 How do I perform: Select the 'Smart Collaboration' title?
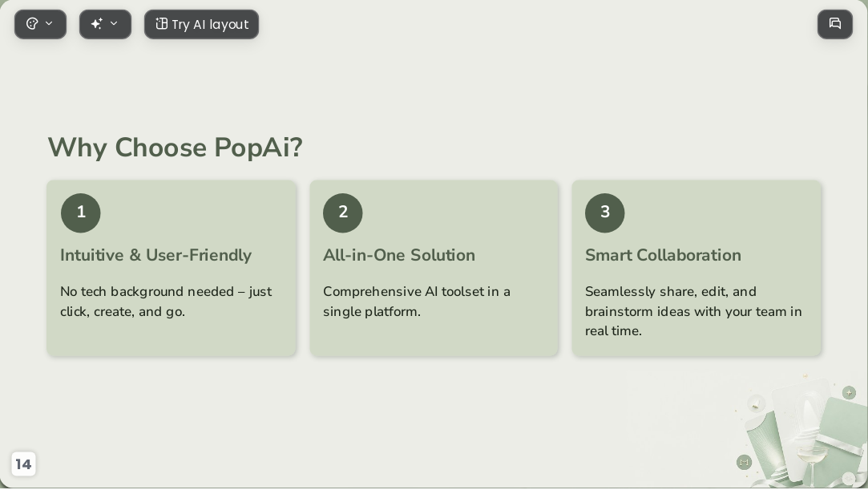663,255
